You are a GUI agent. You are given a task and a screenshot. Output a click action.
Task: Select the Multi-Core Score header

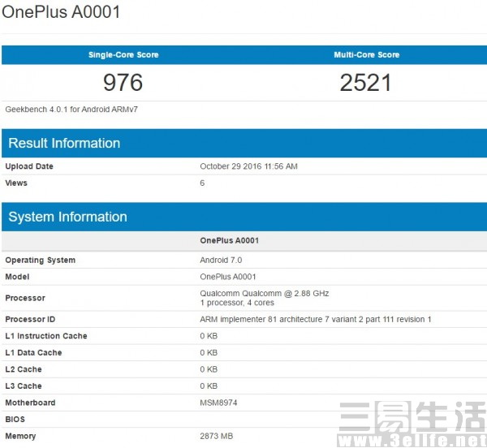click(x=367, y=55)
